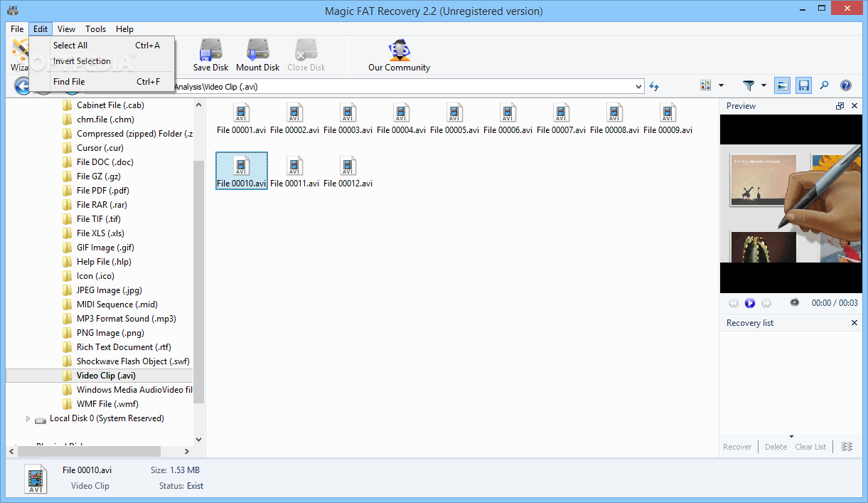This screenshot has width=868, height=503.
Task: Choose Invert Selection menu entry
Action: coord(102,61)
